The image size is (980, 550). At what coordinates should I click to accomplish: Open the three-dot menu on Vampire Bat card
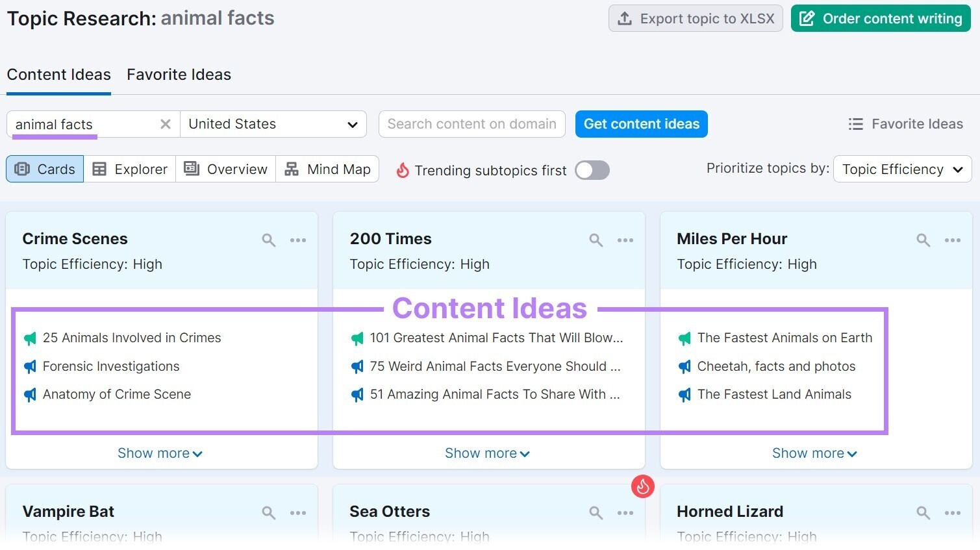click(298, 512)
